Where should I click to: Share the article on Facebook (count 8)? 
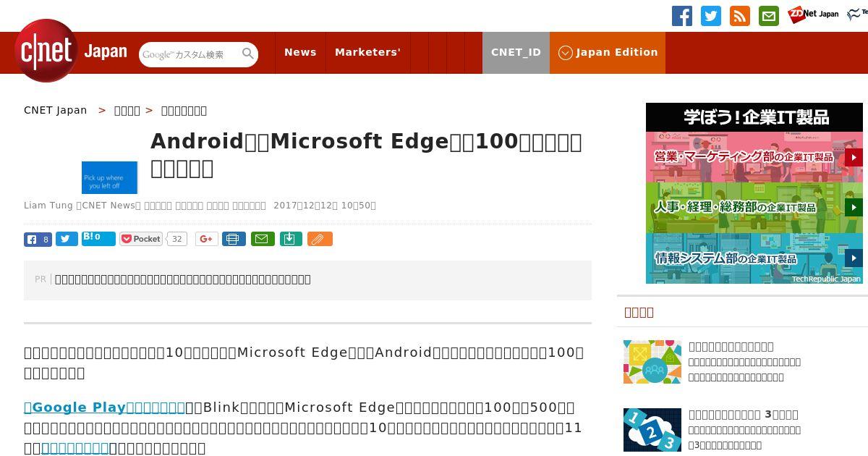coord(38,239)
